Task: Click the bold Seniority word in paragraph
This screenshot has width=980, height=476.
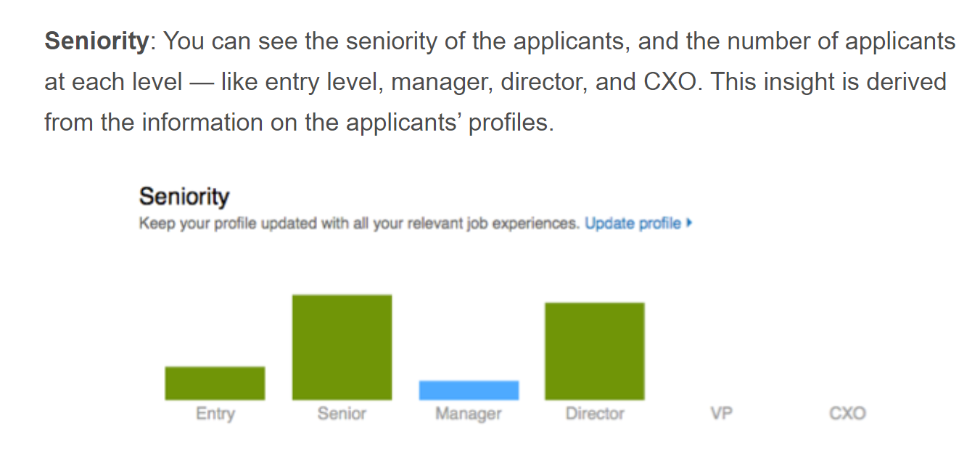Action: pyautogui.click(x=96, y=41)
